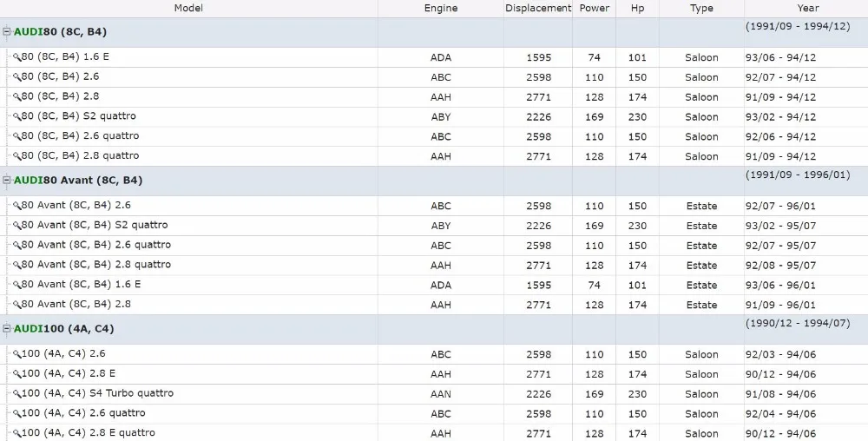The image size is (868, 441).
Task: Open the 100 (4A, C4) S4 Turbo quattro link
Action: click(97, 393)
